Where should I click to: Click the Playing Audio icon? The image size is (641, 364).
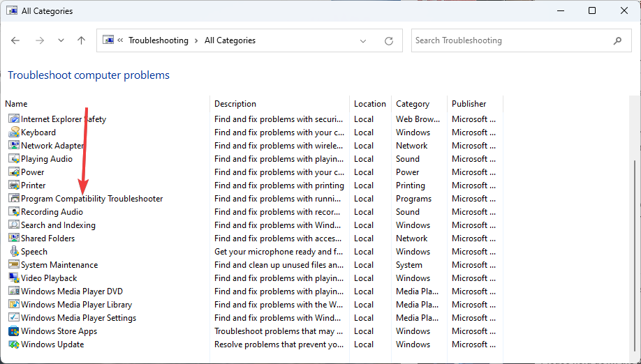[x=14, y=159]
